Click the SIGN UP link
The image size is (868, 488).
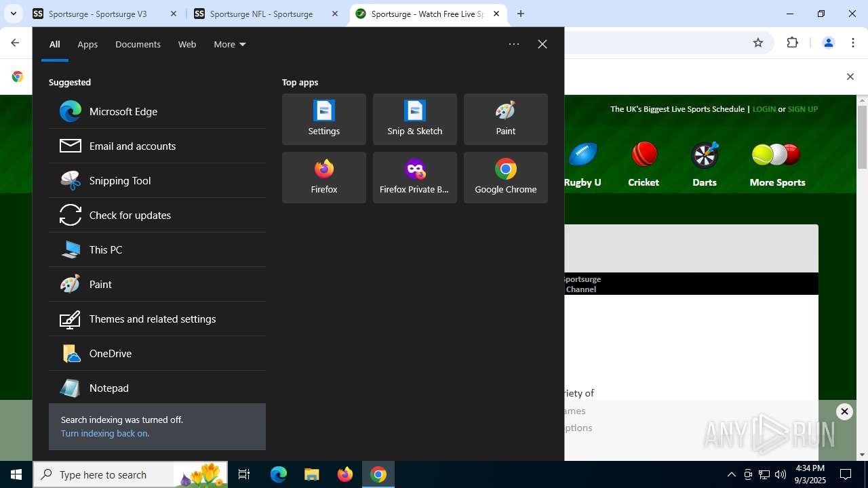coord(803,108)
